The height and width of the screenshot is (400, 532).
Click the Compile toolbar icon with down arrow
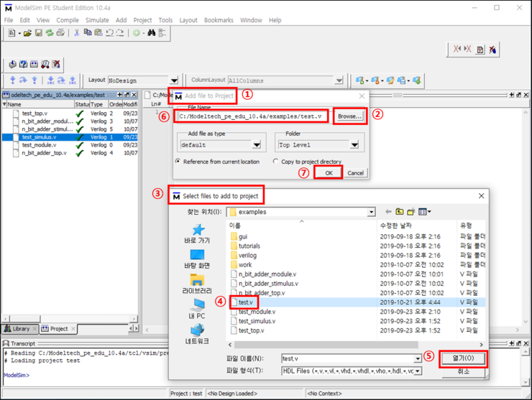[12, 64]
